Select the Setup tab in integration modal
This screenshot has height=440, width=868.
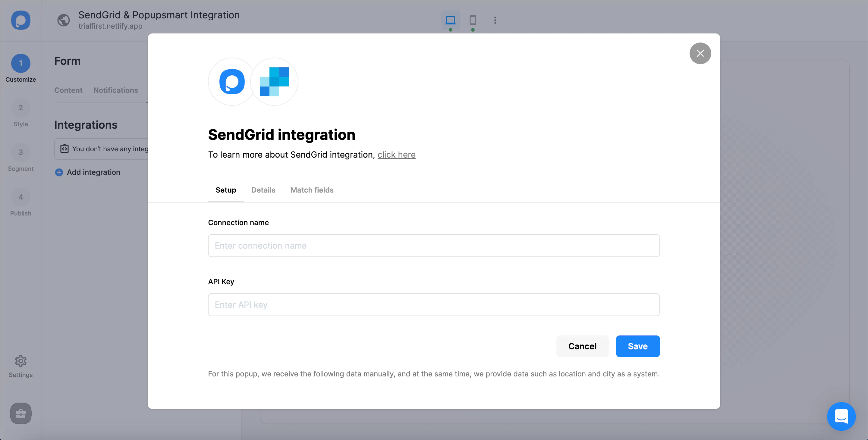tap(225, 190)
